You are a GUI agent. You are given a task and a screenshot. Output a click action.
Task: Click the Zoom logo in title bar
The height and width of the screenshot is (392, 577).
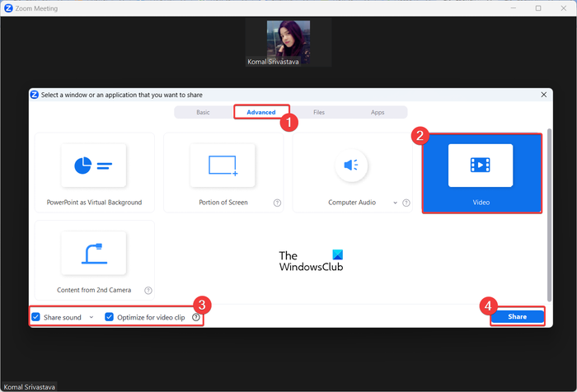point(8,8)
